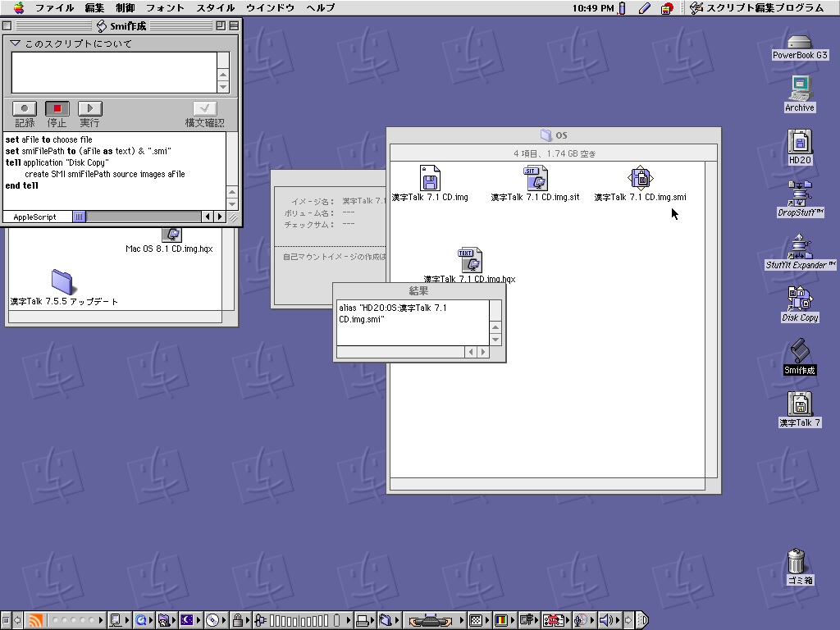This screenshot has width=840, height=630.
Task: Click the menu bar clock 10:49 PM
Action: (593, 7)
